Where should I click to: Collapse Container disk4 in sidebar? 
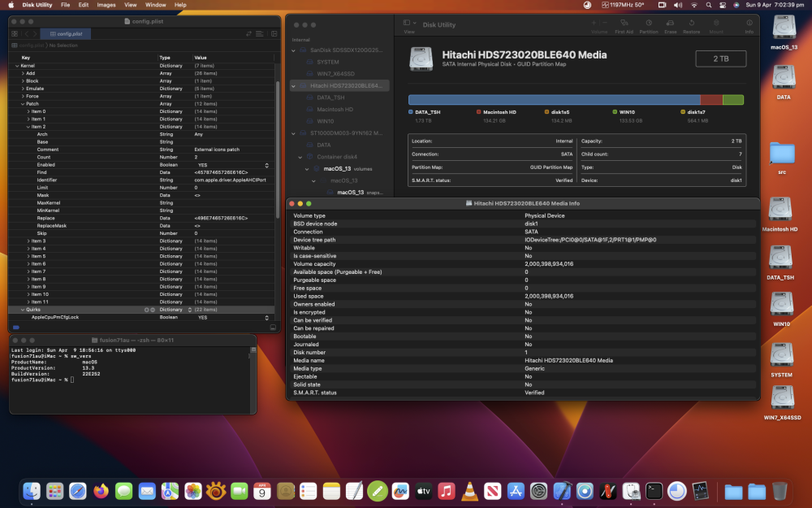(300, 157)
